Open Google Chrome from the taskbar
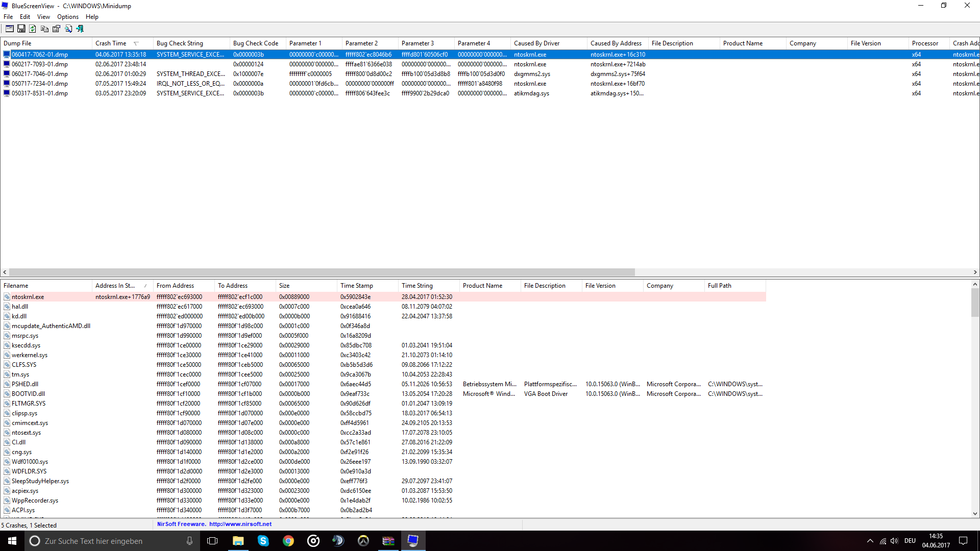 288,541
